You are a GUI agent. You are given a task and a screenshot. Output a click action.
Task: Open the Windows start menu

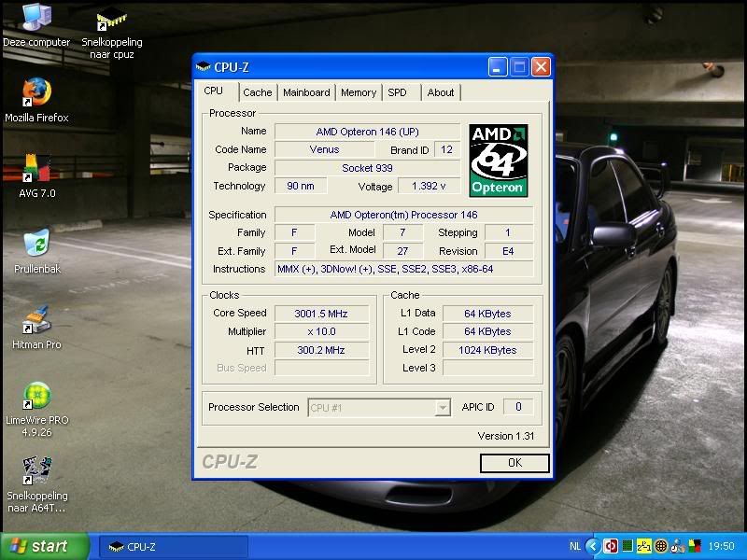click(x=45, y=546)
